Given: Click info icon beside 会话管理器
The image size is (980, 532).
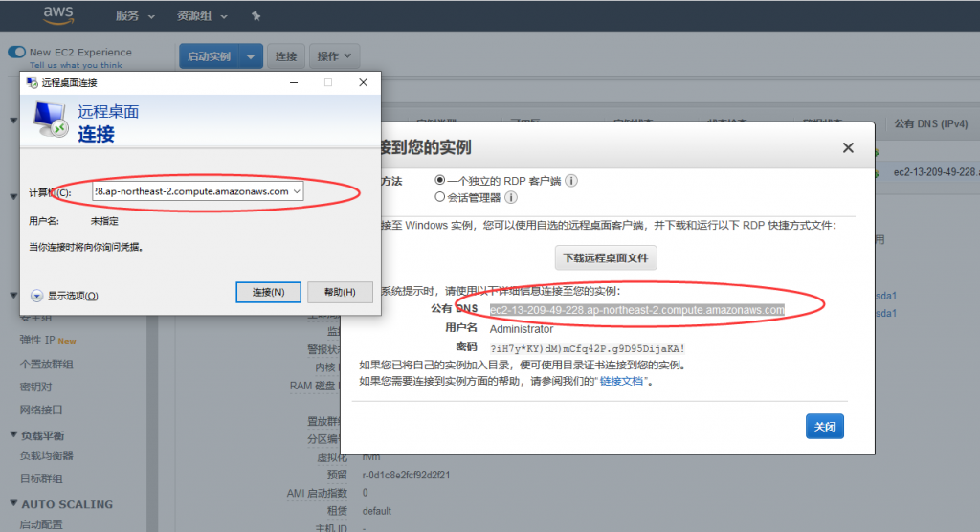Looking at the screenshot, I should (x=511, y=197).
